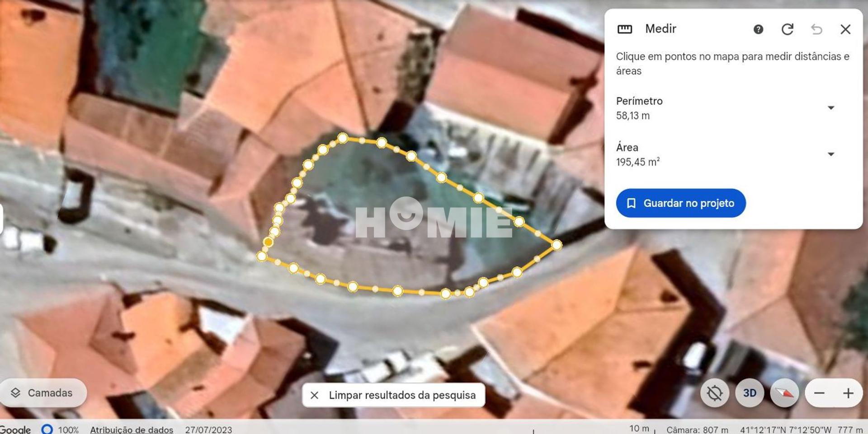The width and height of the screenshot is (868, 434).
Task: Click the 100% loading indicator
Action: click(61, 429)
